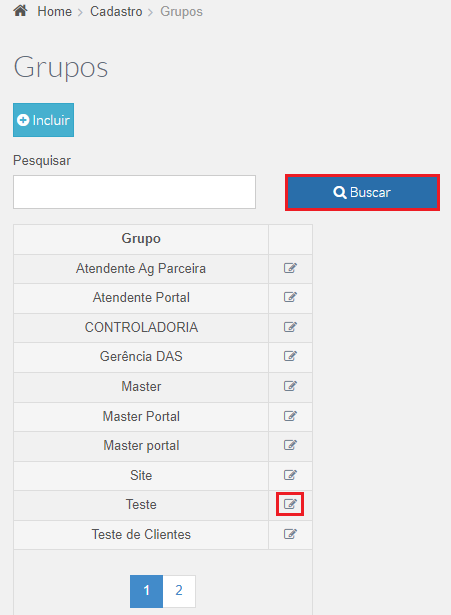Go to pagination page 2
The image size is (451, 615).
click(179, 591)
